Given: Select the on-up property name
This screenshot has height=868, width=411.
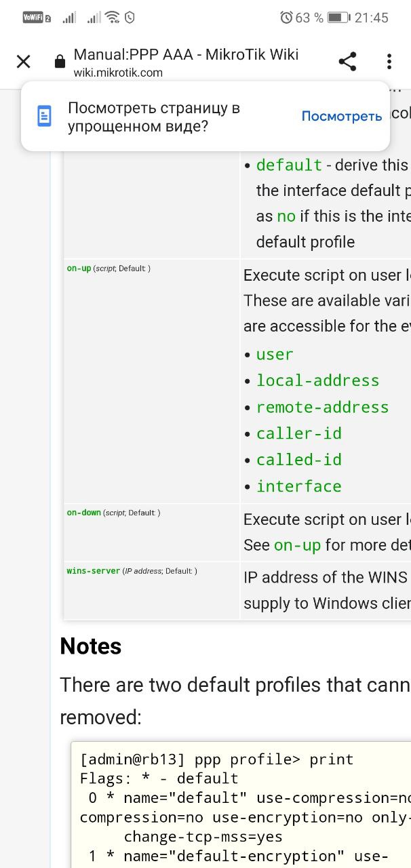Looking at the screenshot, I should [x=79, y=269].
